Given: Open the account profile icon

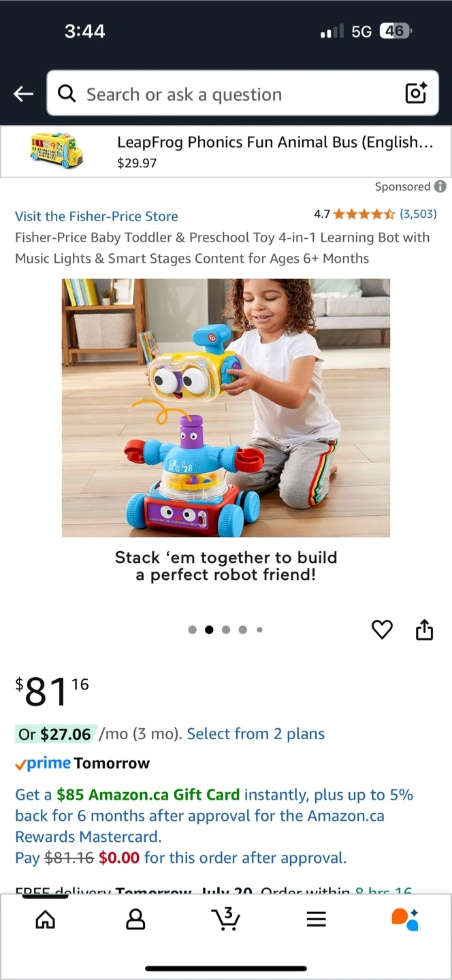Looking at the screenshot, I should (135, 920).
